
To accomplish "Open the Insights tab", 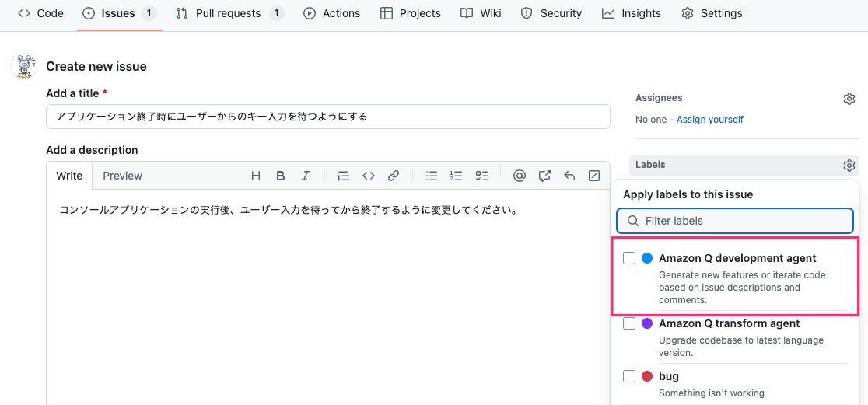I will click(632, 13).
